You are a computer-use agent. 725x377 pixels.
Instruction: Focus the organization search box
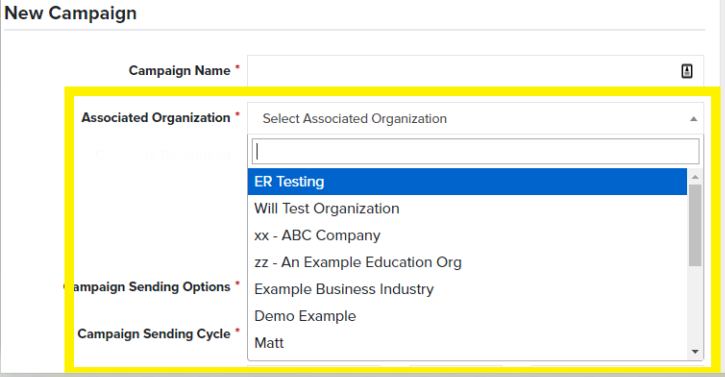coord(475,151)
